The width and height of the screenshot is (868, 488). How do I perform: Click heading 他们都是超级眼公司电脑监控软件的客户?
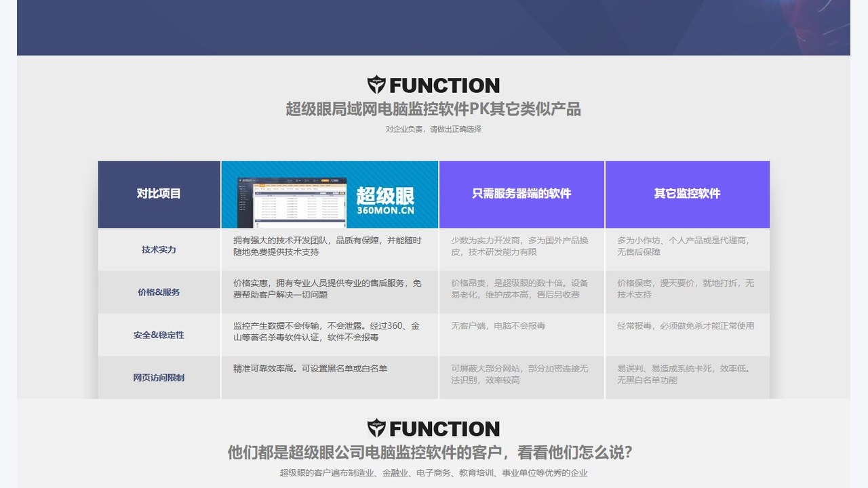tap(367, 453)
